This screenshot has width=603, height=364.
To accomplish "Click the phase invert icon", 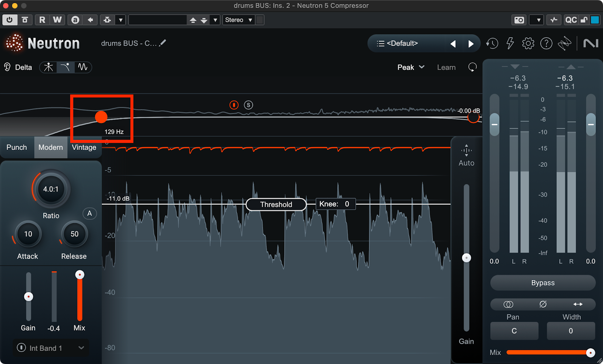I will (543, 304).
